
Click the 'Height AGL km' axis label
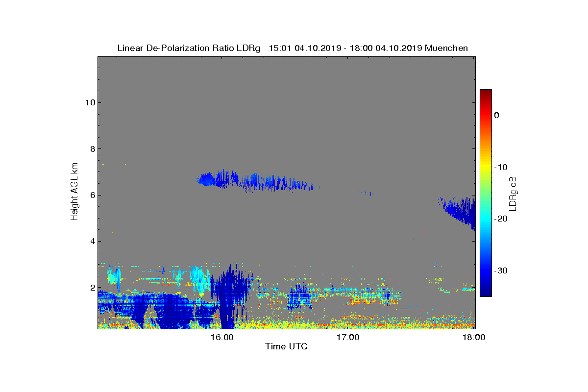[74, 192]
